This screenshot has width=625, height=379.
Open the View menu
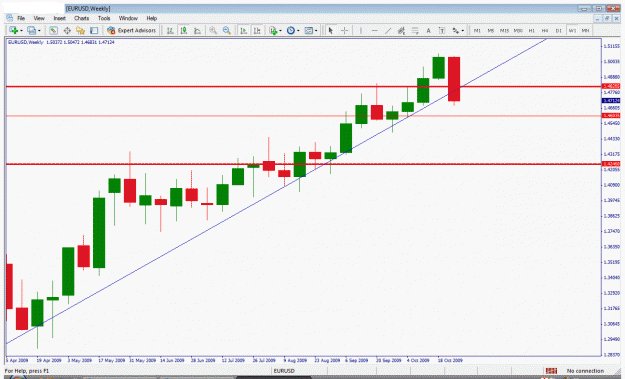[39, 18]
